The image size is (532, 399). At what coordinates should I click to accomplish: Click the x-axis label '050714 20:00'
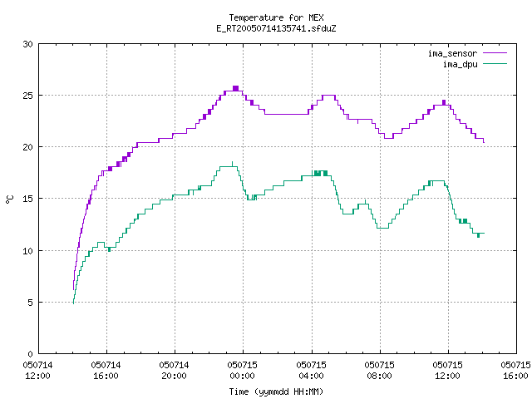174,370
